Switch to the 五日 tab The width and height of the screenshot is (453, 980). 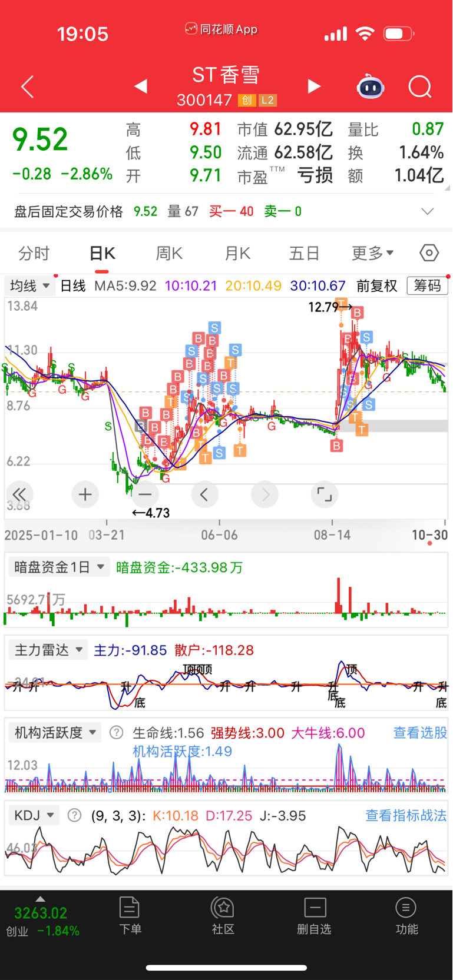point(305,254)
